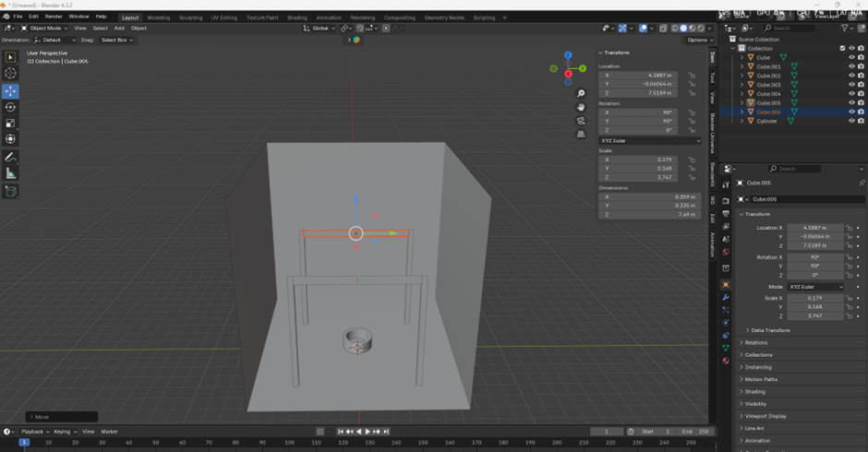Select the Add Cube tool
868x452 pixels.
(10, 192)
